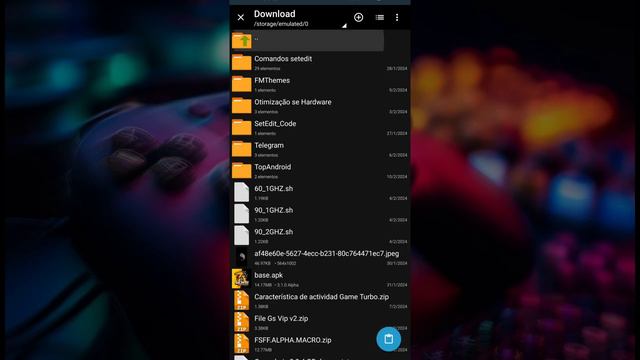Click ZIP icon of Game Turbo.zip

pos(242,301)
